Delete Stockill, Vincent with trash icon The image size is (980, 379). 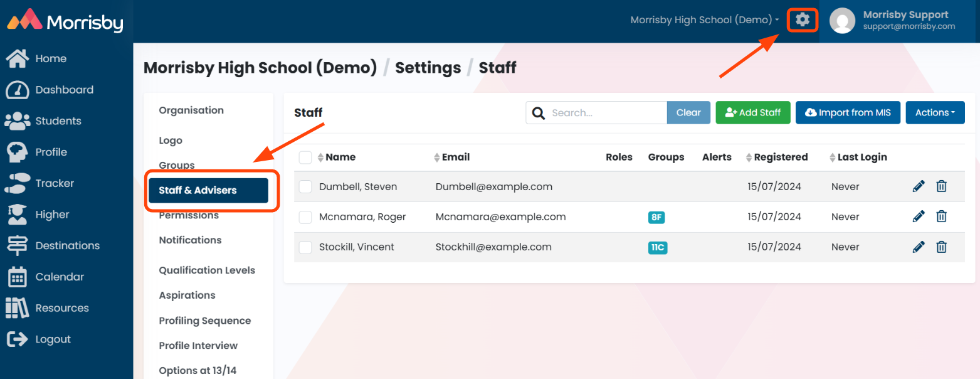941,247
